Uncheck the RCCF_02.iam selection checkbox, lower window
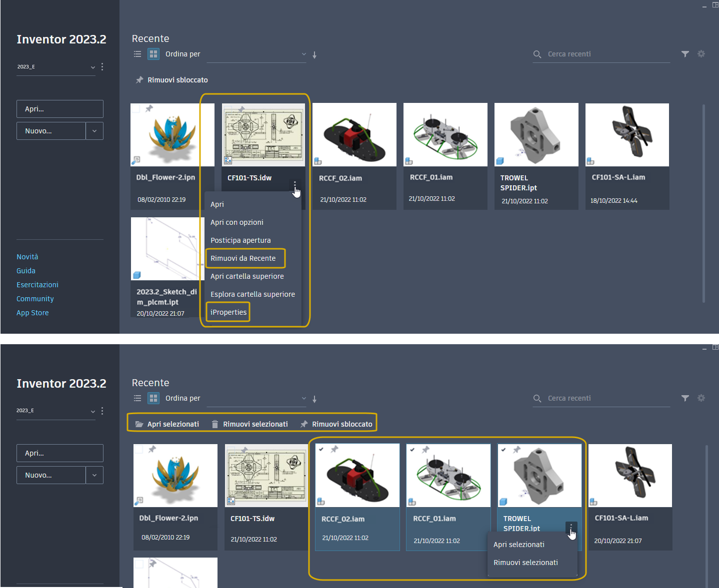719x588 pixels. pyautogui.click(x=321, y=450)
